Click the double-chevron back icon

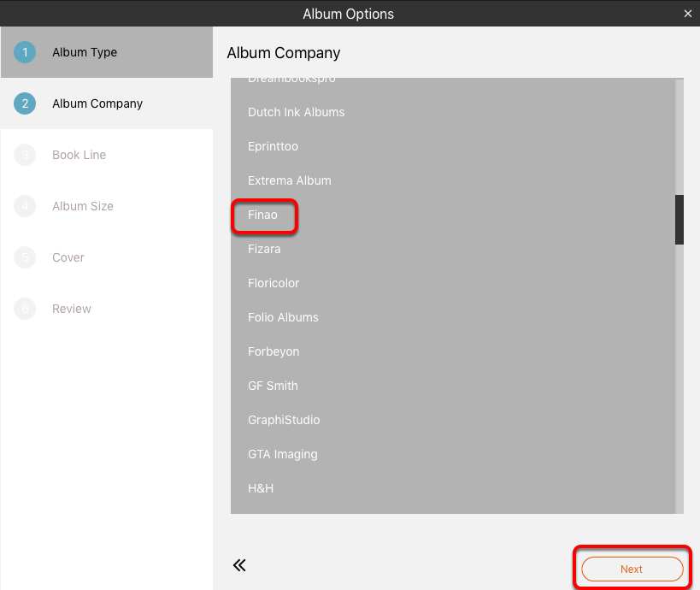(239, 565)
